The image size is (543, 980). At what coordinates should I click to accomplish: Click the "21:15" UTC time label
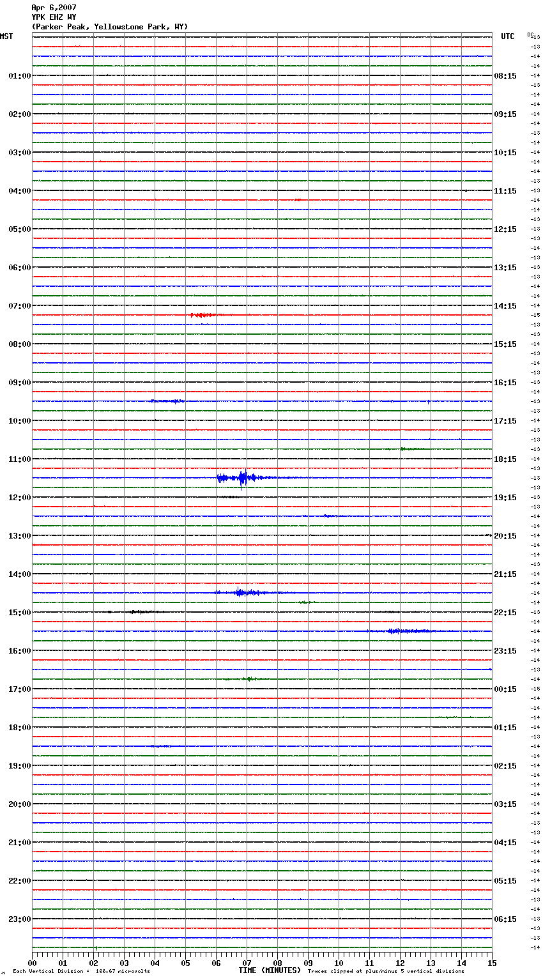click(x=505, y=574)
